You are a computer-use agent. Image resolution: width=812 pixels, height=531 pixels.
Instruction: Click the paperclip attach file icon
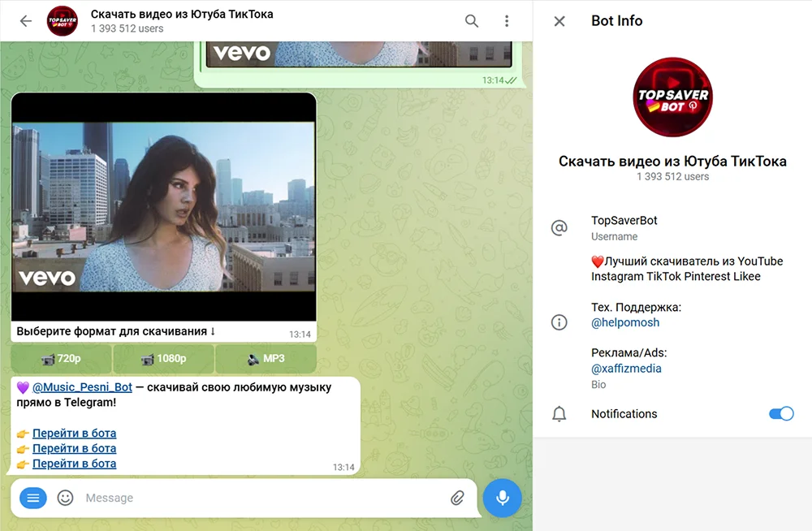pyautogui.click(x=457, y=498)
